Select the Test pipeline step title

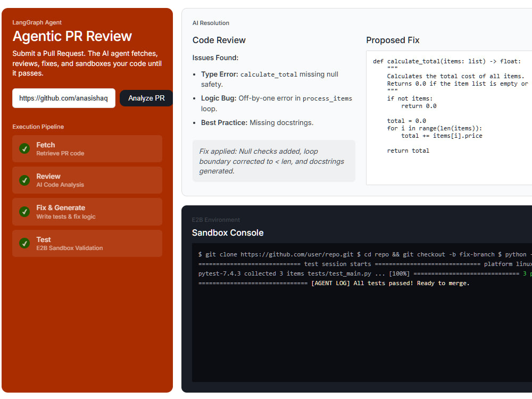point(44,239)
